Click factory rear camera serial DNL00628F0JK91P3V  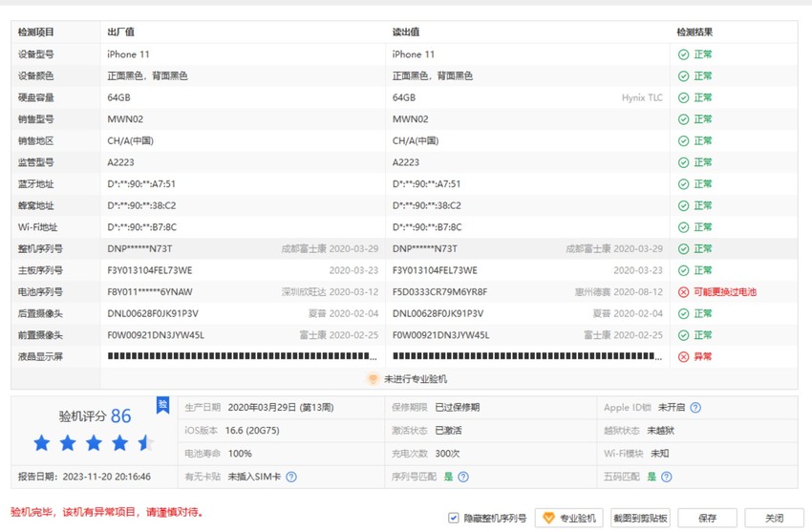153,313
